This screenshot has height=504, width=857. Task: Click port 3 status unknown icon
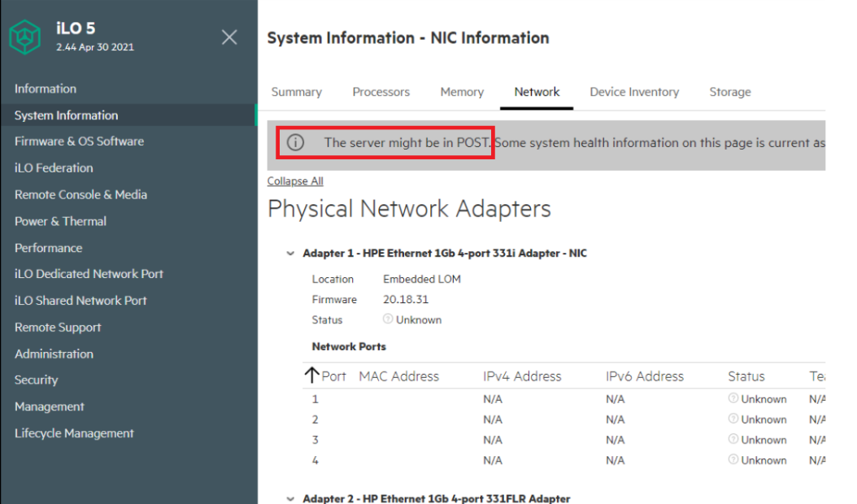pos(733,439)
